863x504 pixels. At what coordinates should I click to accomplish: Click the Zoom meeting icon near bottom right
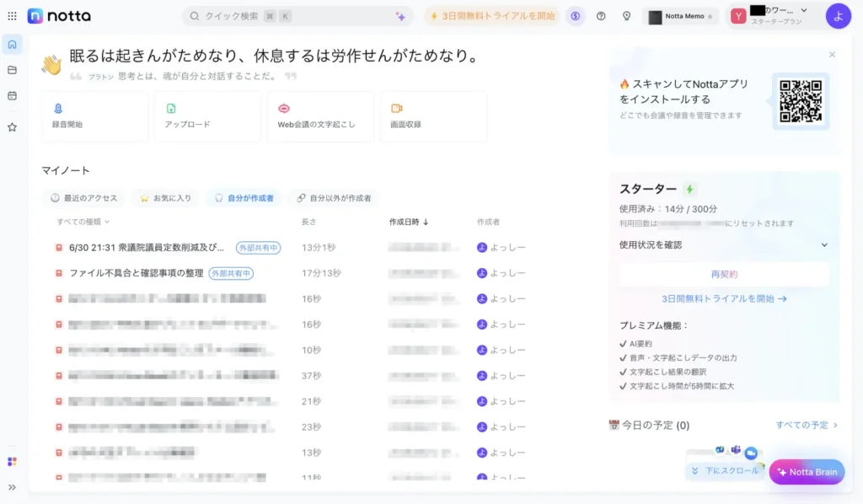pos(751,453)
